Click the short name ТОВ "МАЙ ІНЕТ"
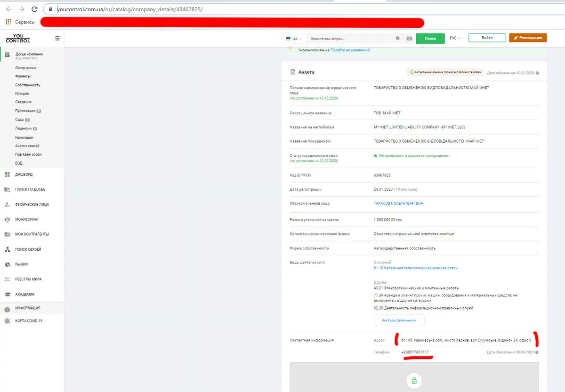Viewport: 565px width, 392px height. click(387, 113)
